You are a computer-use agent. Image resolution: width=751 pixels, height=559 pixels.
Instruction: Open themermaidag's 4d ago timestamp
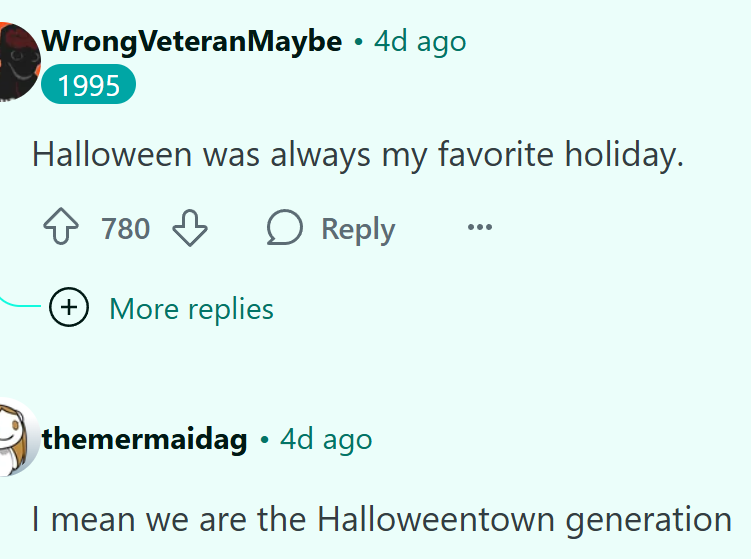(x=326, y=439)
